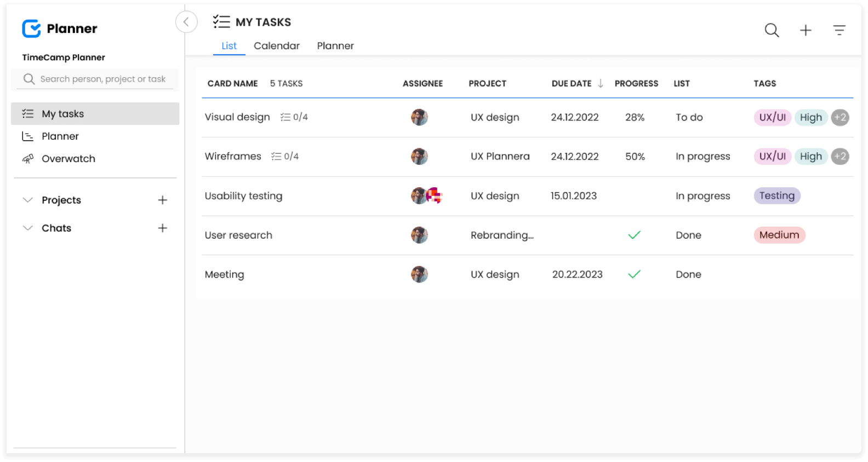Click the search field magnifier icon
868x462 pixels.
point(29,79)
